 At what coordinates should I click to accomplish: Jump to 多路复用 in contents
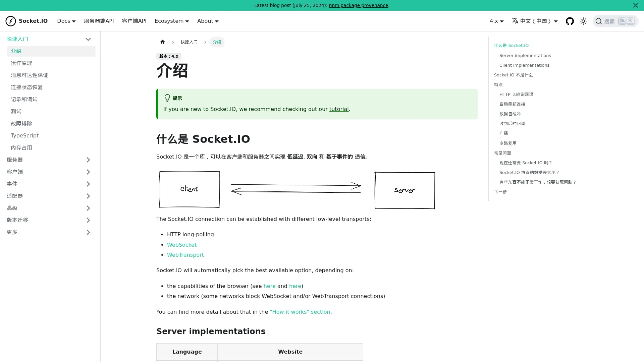(508, 143)
